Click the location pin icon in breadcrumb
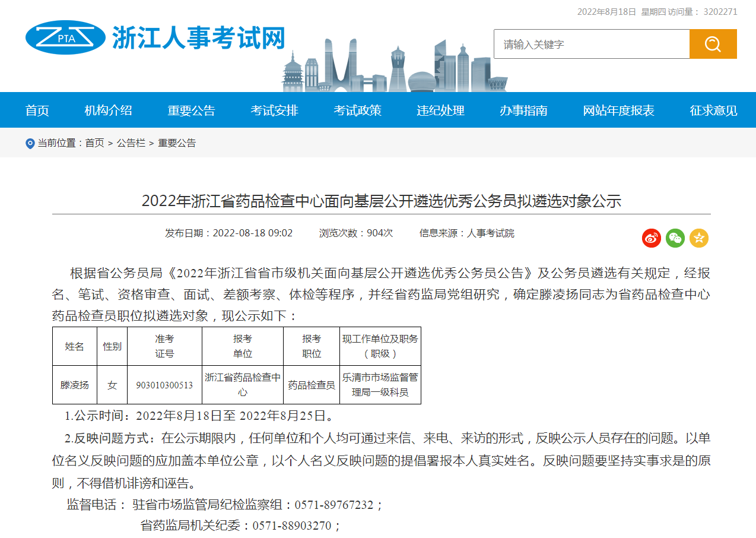This screenshot has width=756, height=538. [x=30, y=144]
